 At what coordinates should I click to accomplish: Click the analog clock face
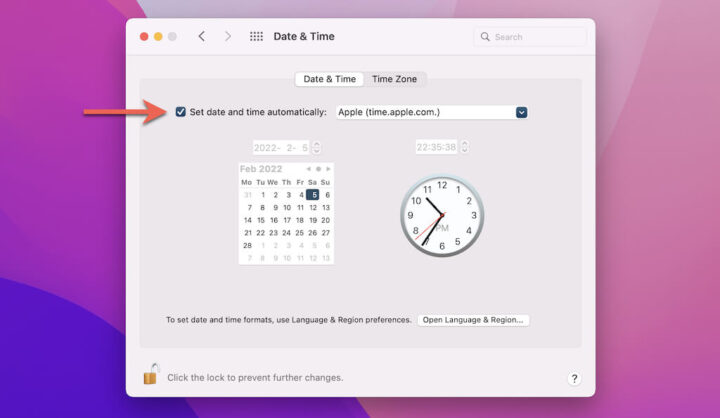click(x=442, y=215)
